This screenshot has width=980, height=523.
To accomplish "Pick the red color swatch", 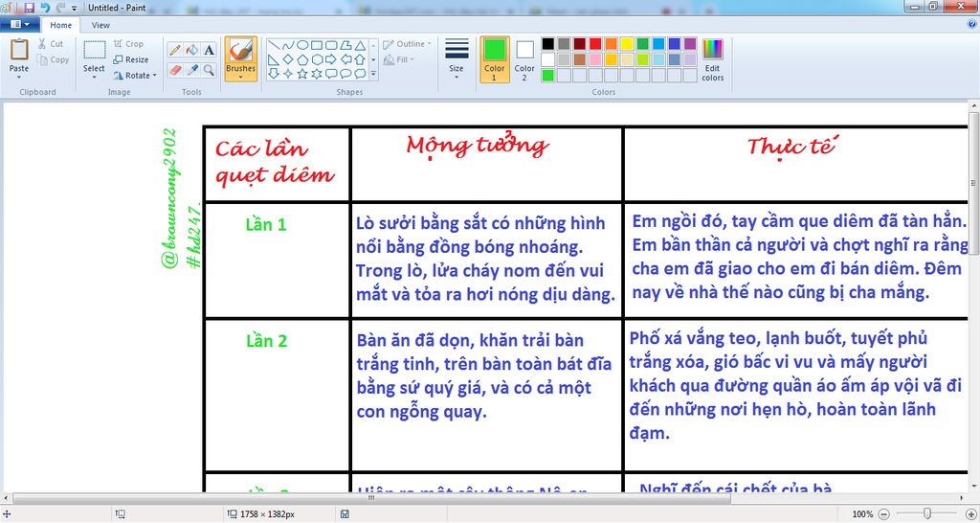I will click(x=595, y=44).
